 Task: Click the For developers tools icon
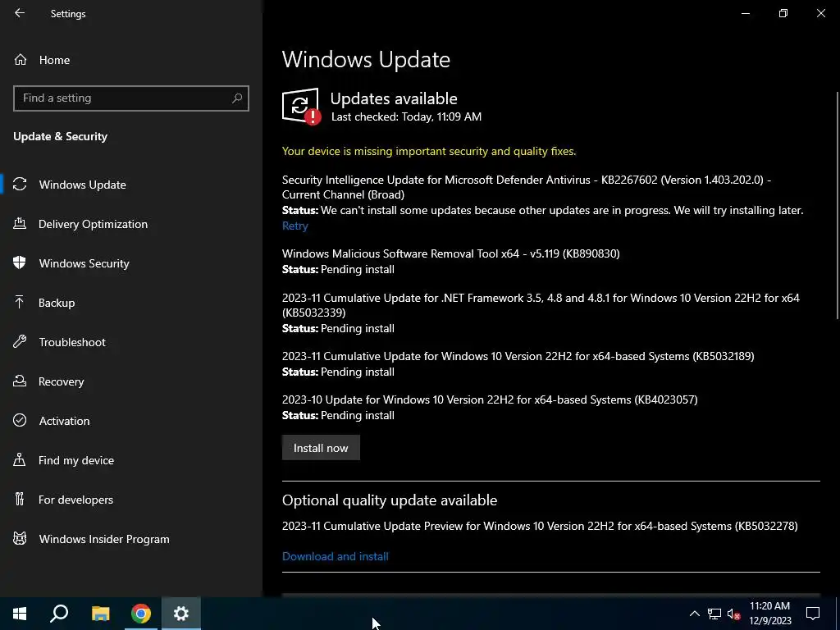tap(20, 500)
